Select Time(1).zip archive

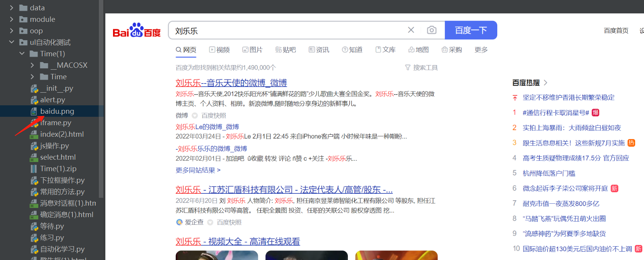point(54,169)
